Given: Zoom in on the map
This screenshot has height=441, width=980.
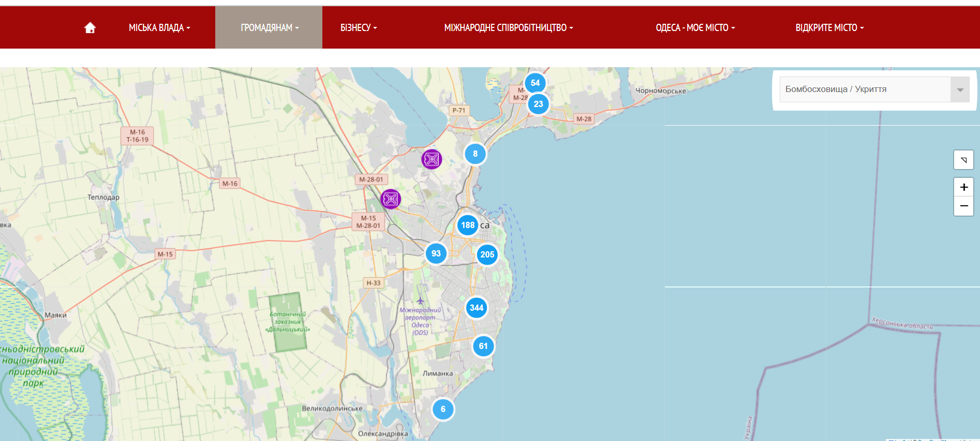Looking at the screenshot, I should [x=963, y=187].
